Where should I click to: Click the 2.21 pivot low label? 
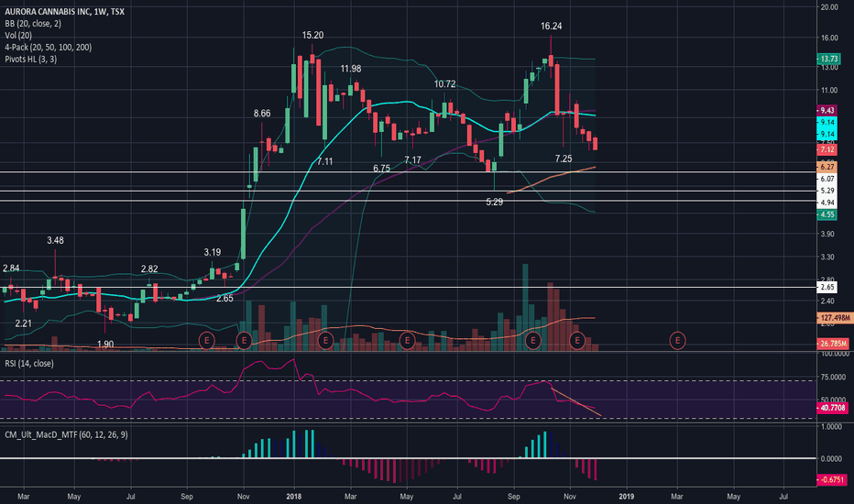(23, 323)
